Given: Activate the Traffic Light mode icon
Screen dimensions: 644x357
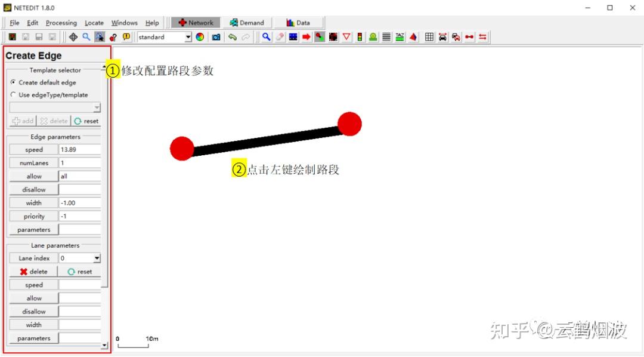Looking at the screenshot, I should (359, 37).
